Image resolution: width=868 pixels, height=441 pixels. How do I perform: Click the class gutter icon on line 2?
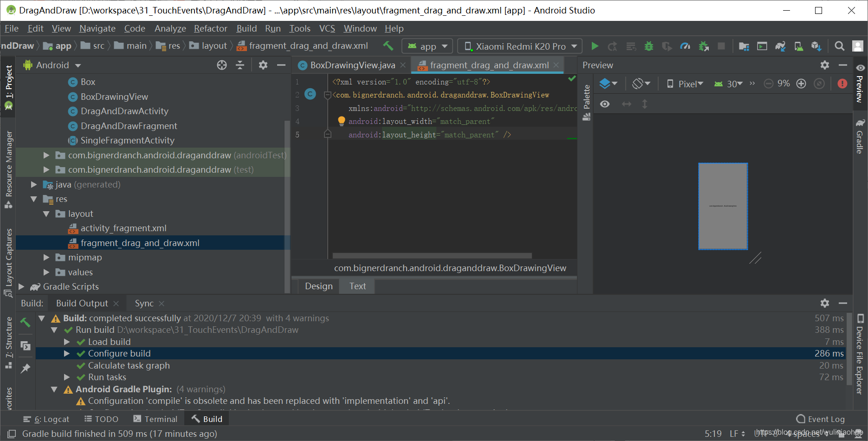coord(311,94)
